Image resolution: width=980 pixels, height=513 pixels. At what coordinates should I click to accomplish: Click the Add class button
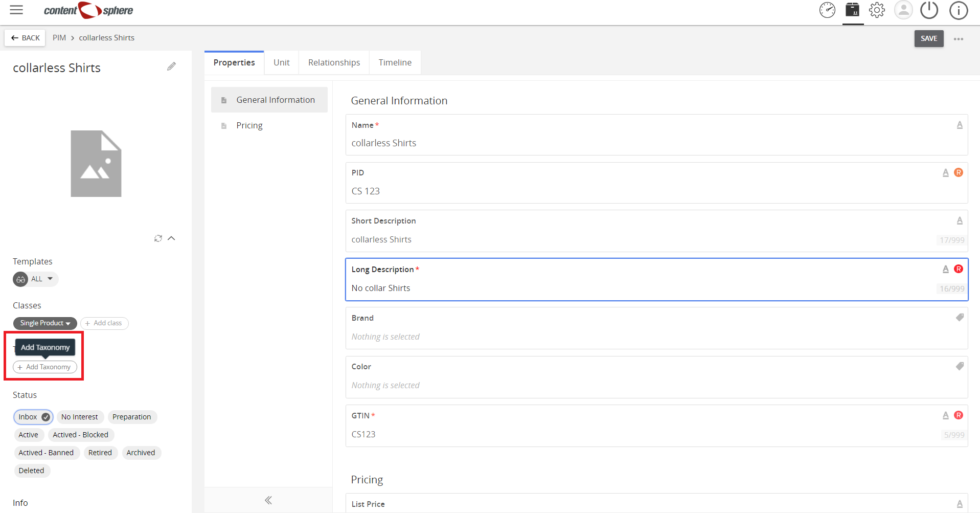(104, 323)
